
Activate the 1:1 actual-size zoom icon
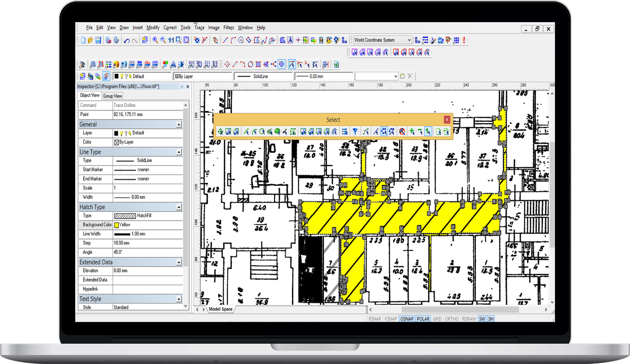pyautogui.click(x=171, y=40)
